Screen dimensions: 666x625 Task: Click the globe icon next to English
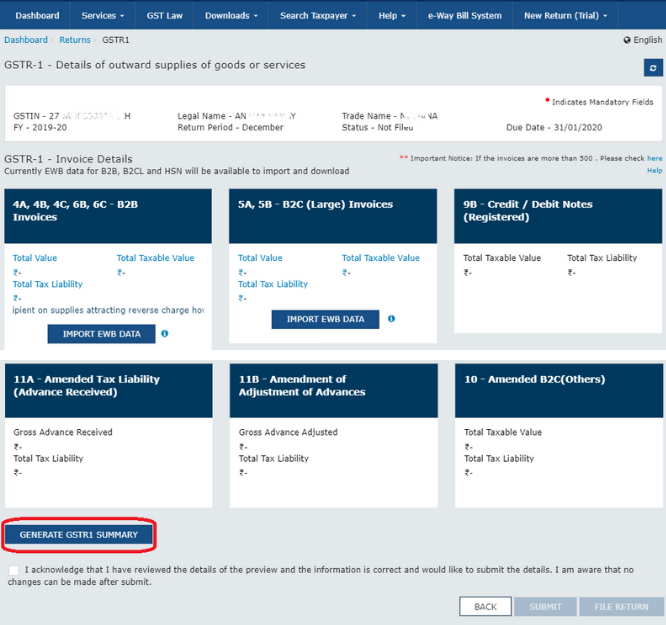point(627,40)
